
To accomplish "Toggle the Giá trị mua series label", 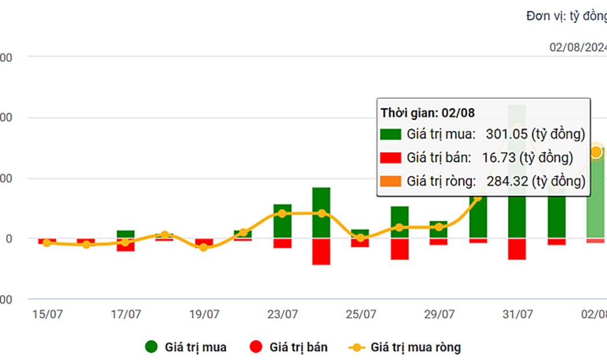I will [195, 347].
